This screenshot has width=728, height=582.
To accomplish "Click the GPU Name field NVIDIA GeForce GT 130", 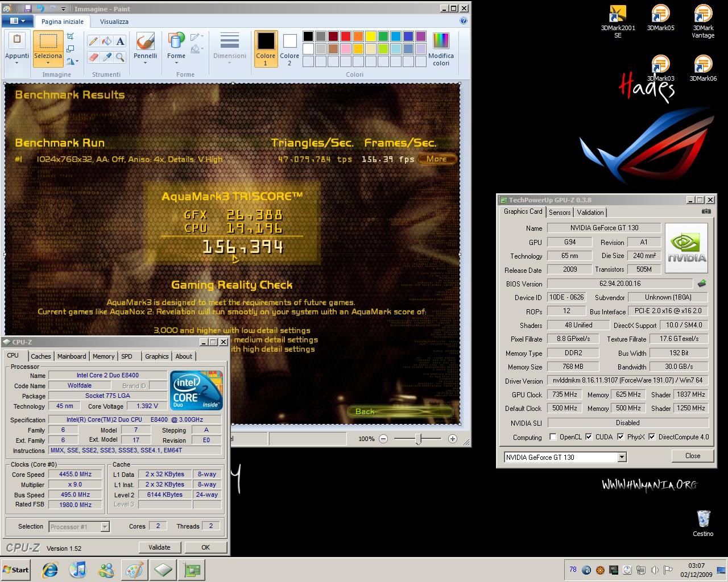I will [x=604, y=228].
